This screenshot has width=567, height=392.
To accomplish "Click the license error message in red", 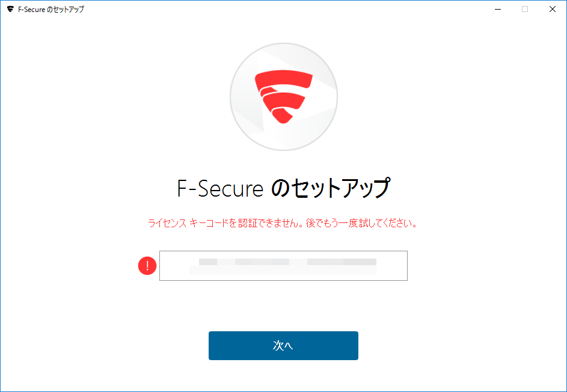I will 283,223.
